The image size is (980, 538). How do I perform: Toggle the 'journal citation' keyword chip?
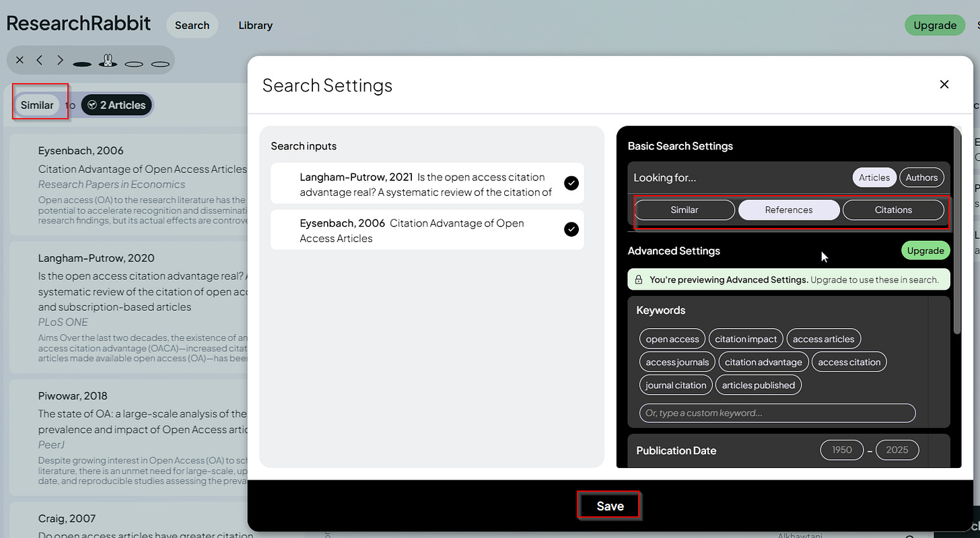(x=676, y=385)
